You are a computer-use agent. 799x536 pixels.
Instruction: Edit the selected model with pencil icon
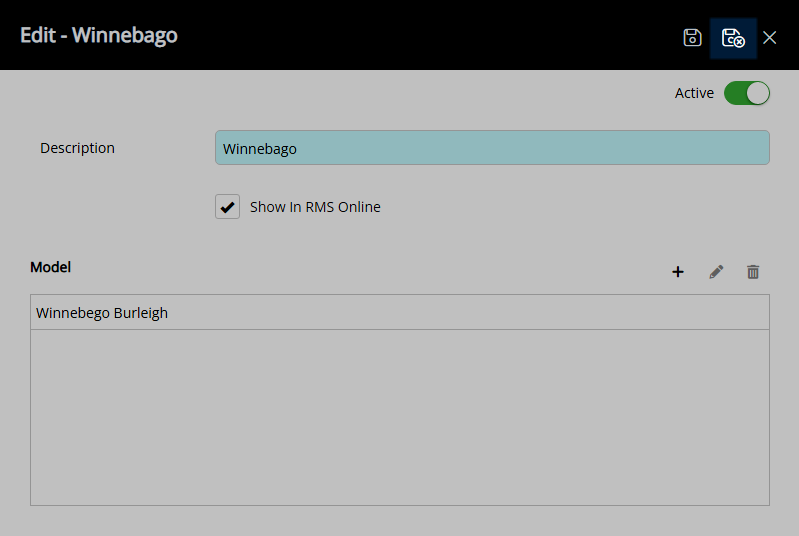[x=716, y=272]
